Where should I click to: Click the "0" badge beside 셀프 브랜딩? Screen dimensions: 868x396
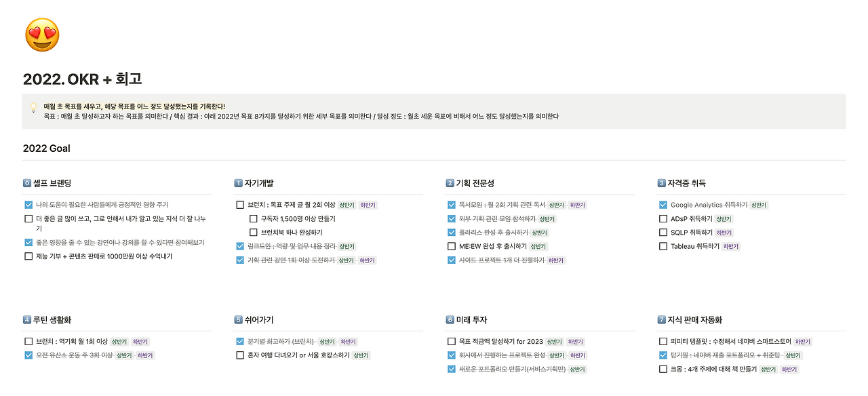(28, 182)
